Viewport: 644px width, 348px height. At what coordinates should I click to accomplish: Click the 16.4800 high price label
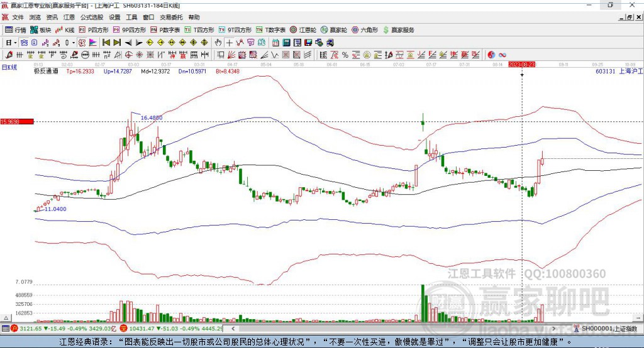[152, 117]
